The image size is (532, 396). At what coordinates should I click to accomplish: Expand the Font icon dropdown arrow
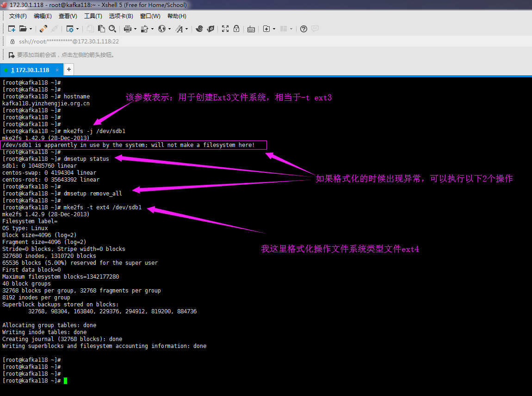click(187, 29)
